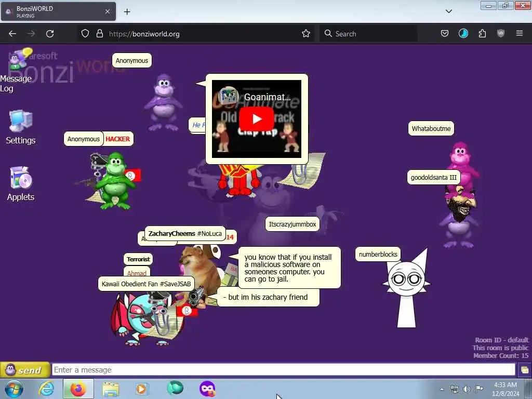
Task: Click the ZacharyCheems #NoLuca name tag
Action: [x=185, y=234]
